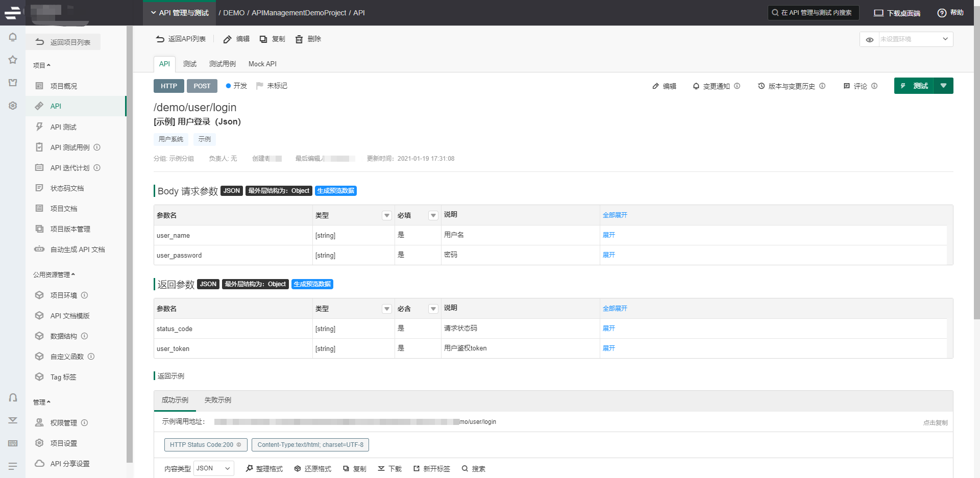Click 生成预览数据 for Body 请求参数
980x478 pixels.
pos(336,191)
